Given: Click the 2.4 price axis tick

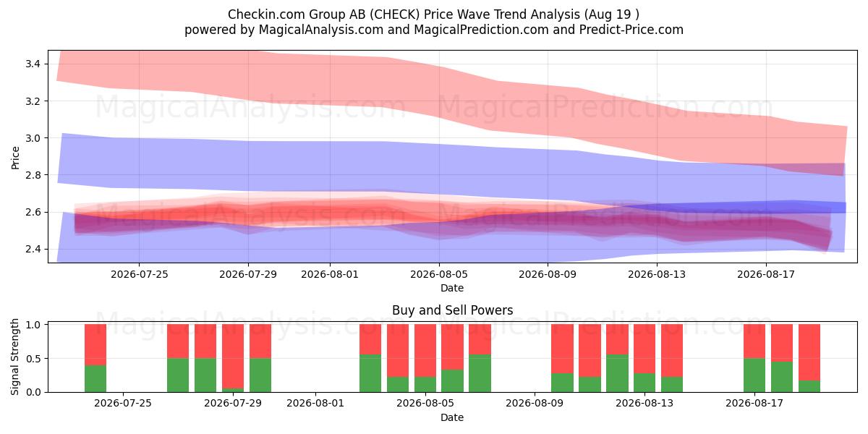Looking at the screenshot, I should 34,249.
